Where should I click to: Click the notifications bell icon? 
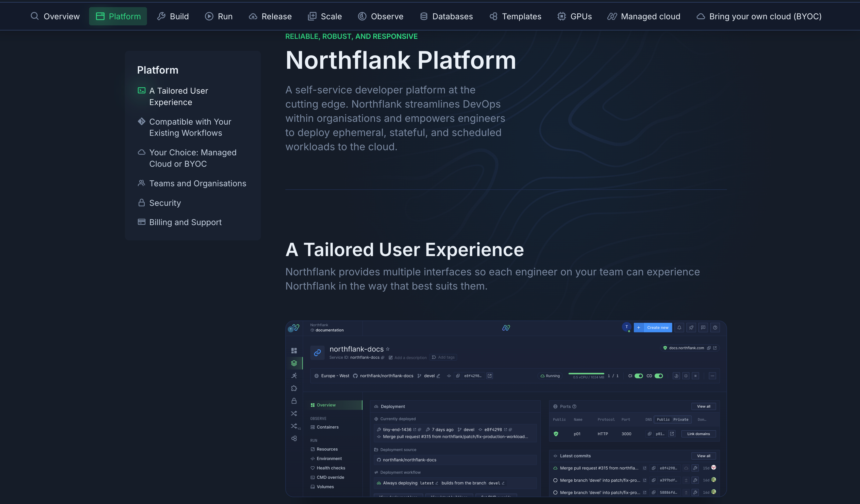[x=679, y=327]
